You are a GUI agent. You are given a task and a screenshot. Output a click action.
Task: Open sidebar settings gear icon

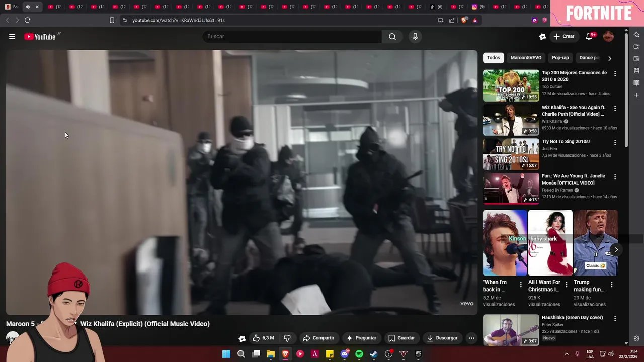pos(636,338)
